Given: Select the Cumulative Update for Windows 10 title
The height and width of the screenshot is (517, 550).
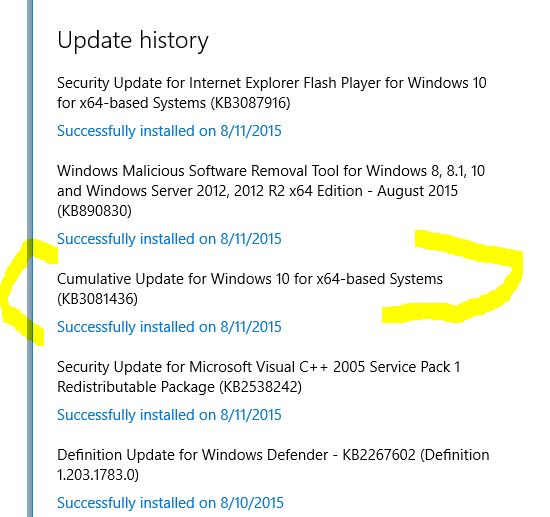Looking at the screenshot, I should point(250,289).
